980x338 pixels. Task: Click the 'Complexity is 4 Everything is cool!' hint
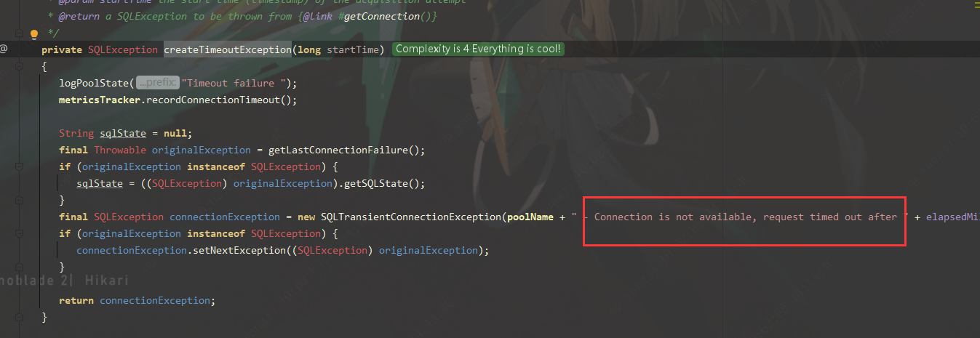tap(478, 49)
